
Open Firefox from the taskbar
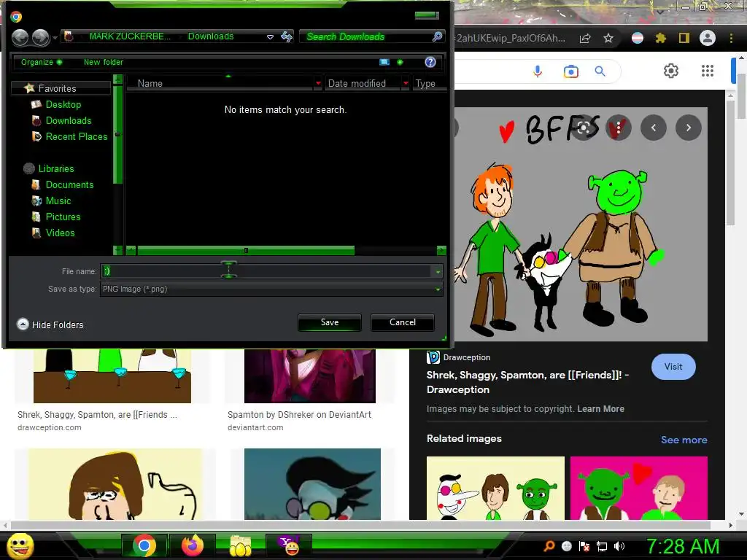pos(193,545)
